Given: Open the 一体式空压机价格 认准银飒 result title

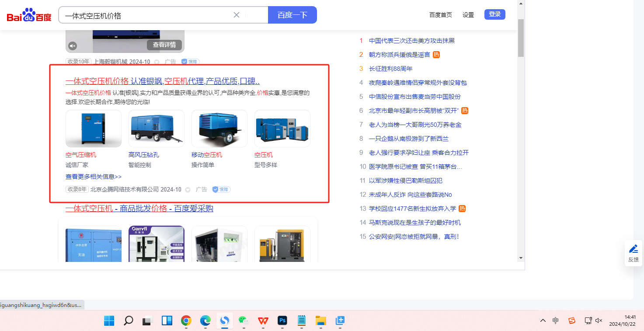Looking at the screenshot, I should [163, 81].
